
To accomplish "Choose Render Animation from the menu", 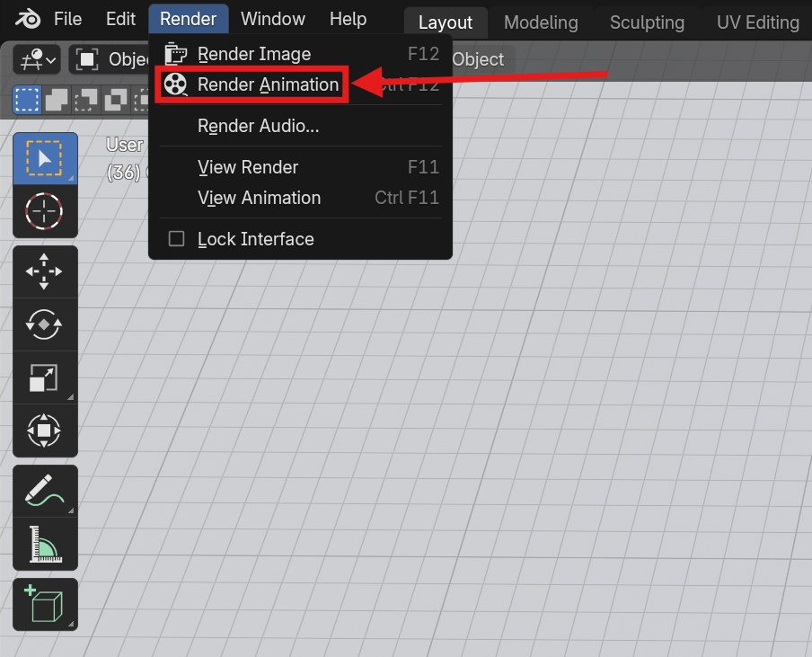I will [300, 84].
